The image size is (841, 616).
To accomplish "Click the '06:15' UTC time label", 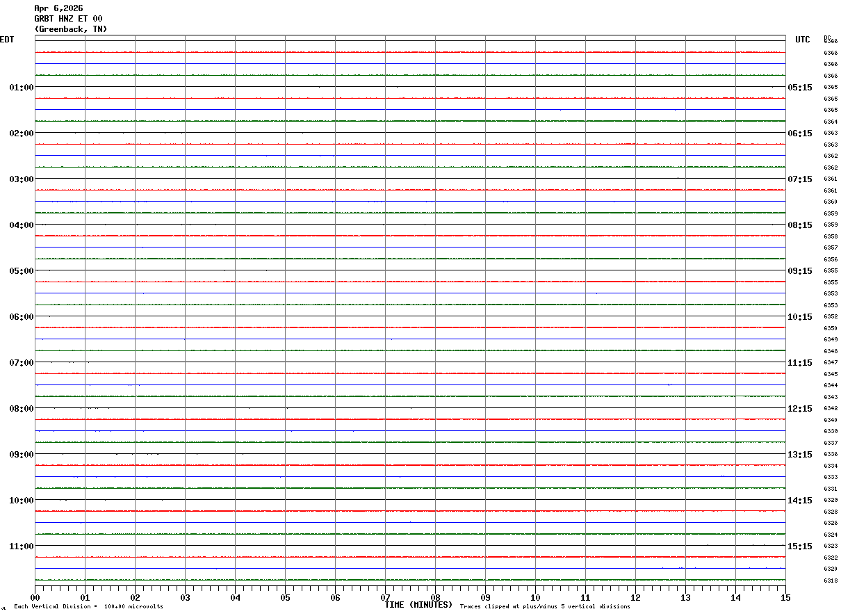I will (x=800, y=133).
